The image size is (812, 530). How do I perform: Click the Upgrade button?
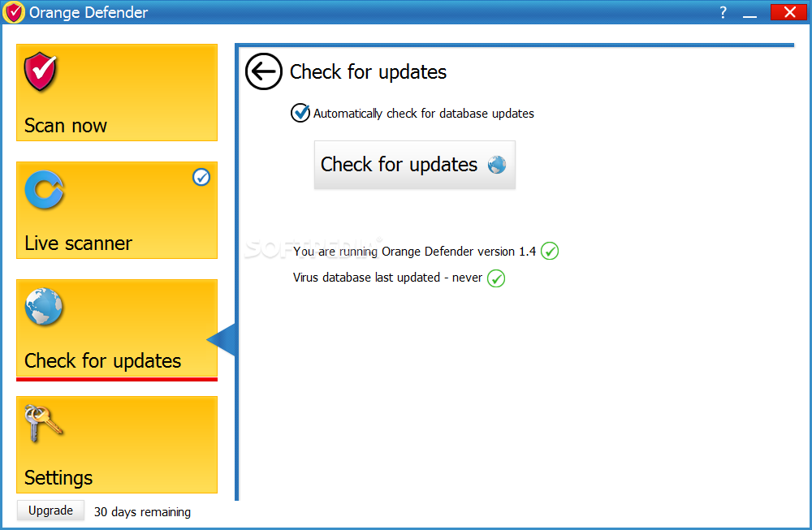click(x=50, y=511)
